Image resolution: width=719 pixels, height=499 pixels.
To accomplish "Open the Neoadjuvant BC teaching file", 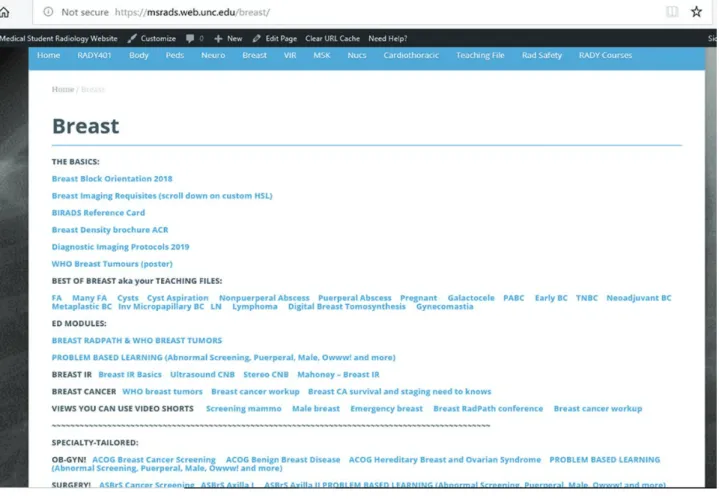I will pos(639,298).
